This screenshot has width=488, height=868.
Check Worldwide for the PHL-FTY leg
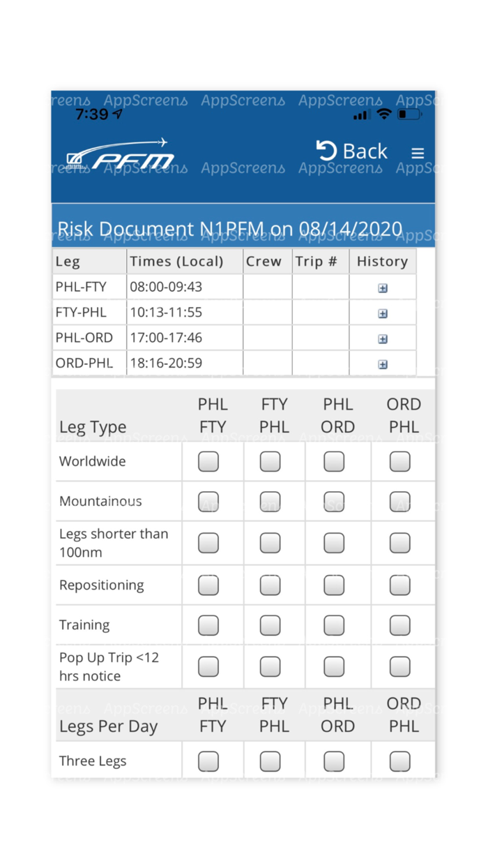coord(208,461)
